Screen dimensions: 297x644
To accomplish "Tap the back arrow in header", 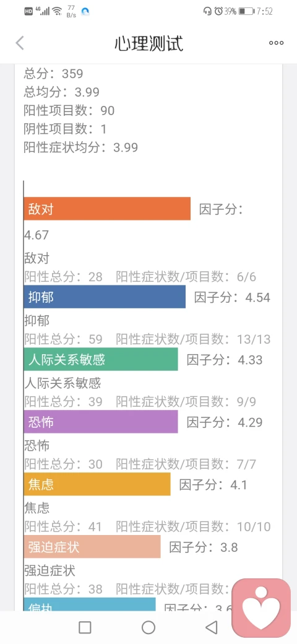I will coord(20,43).
